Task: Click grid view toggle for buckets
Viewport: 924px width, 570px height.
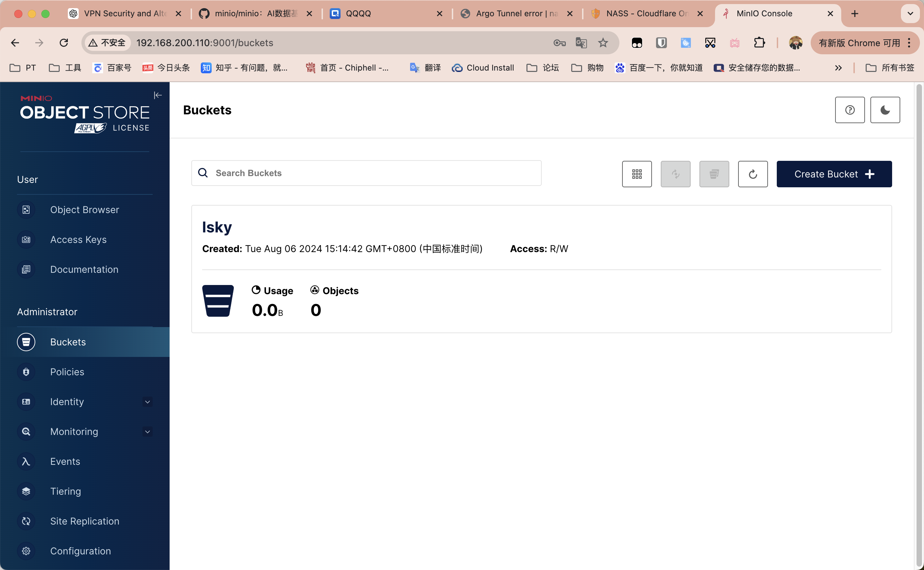Action: tap(636, 174)
